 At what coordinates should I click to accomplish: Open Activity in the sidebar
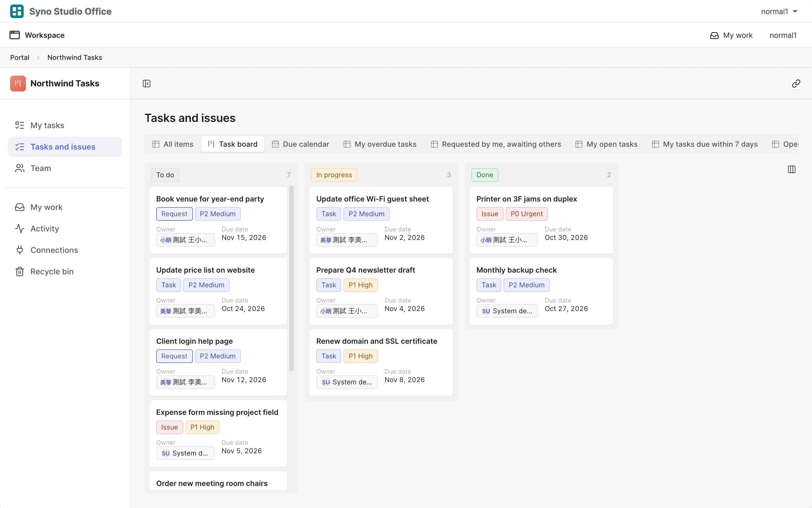click(65, 229)
